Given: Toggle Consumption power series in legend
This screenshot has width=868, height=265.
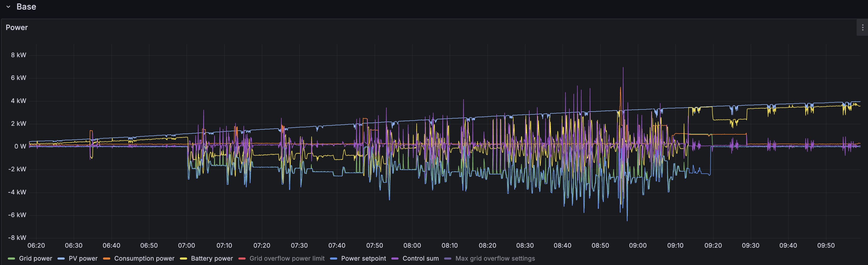Looking at the screenshot, I should pyautogui.click(x=144, y=259).
